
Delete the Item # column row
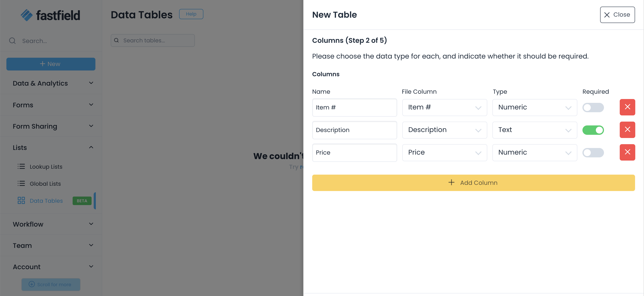tap(627, 107)
